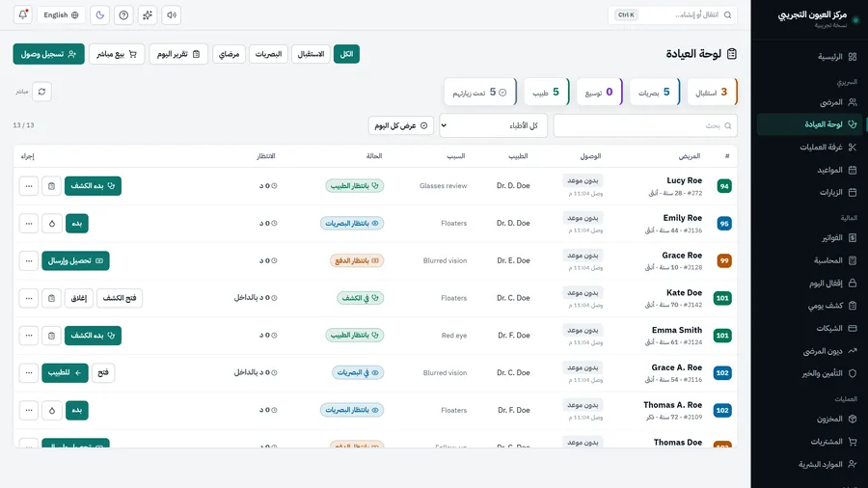This screenshot has height=488, width=868.
Task: Click بدء for Thomas A. Roe
Action: 77,411
